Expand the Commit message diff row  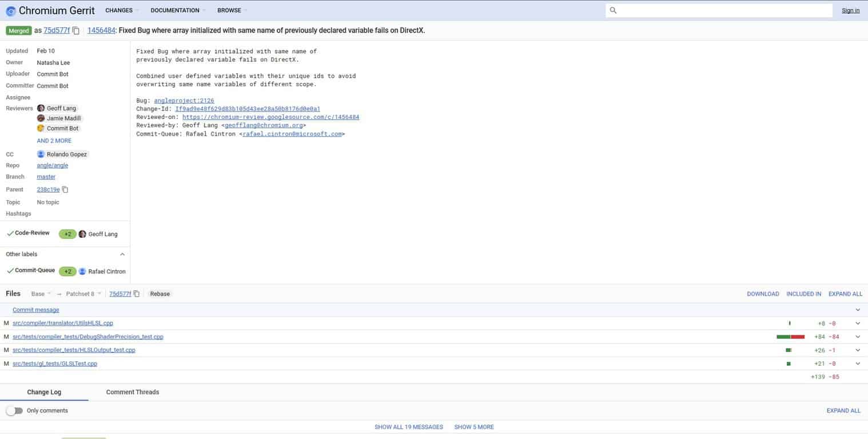858,310
